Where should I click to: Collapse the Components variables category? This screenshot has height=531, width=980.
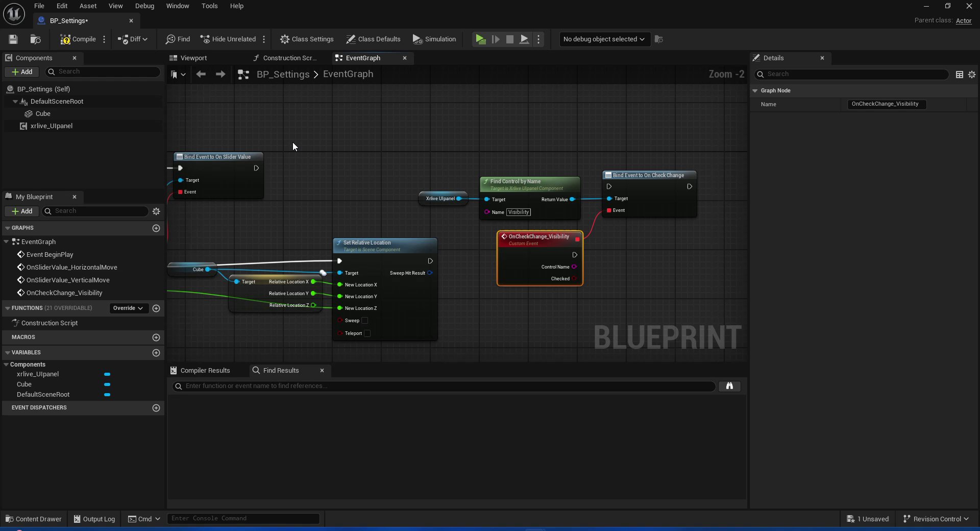[x=6, y=365]
